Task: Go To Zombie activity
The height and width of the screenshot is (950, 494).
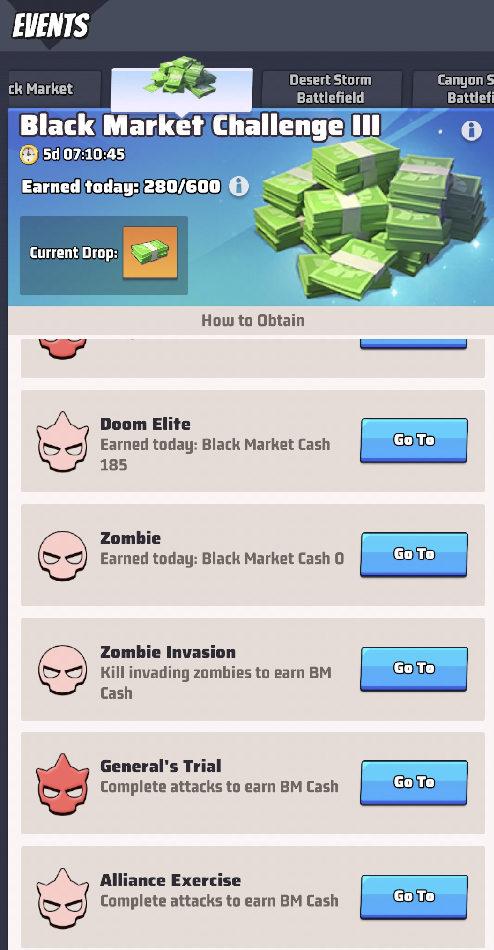Action: (414, 554)
